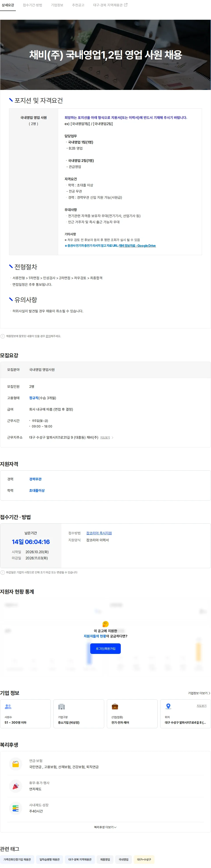Click the job posting banner image
This screenshot has width=211, height=868.
coord(105,55)
